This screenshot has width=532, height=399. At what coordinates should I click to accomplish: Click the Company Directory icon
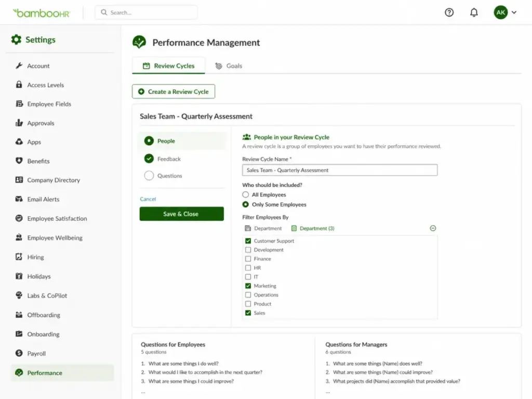[x=19, y=180]
